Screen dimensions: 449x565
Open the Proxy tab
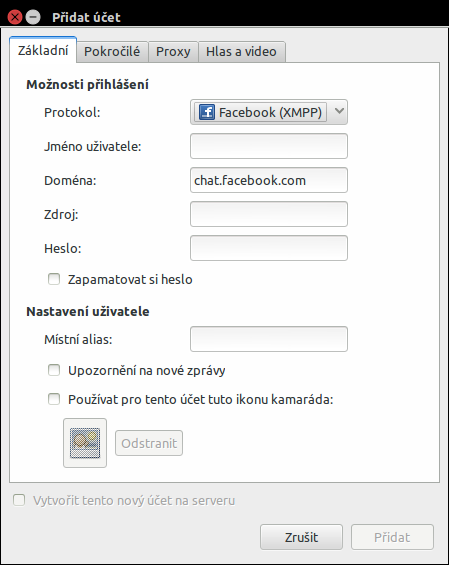[173, 52]
